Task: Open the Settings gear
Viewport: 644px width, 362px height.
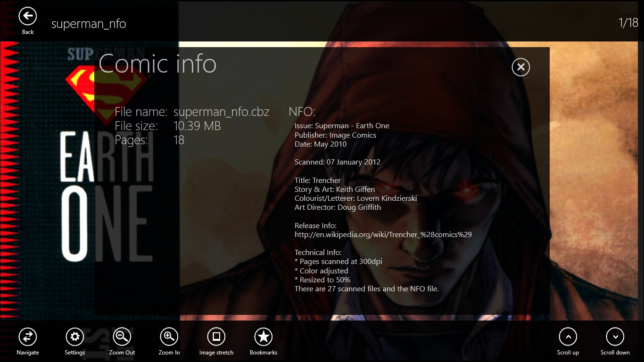Action: pos(75,337)
